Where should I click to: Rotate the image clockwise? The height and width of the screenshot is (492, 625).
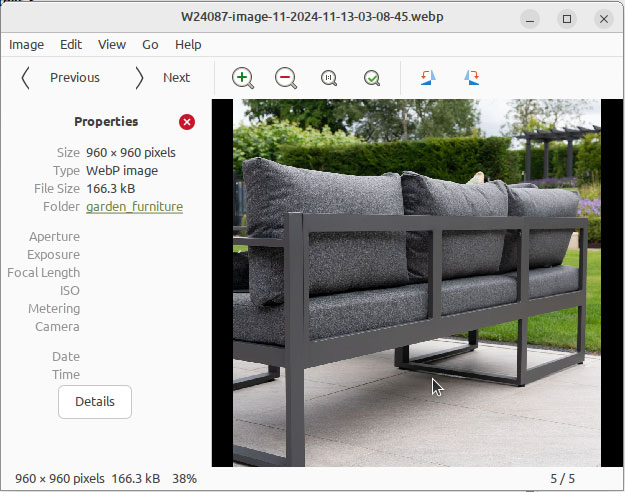pos(471,78)
